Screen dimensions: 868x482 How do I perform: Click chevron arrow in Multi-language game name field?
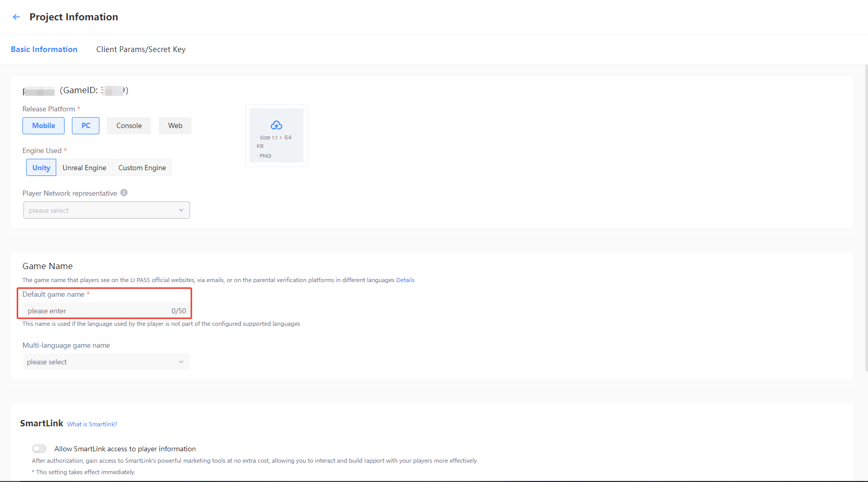pyautogui.click(x=181, y=362)
